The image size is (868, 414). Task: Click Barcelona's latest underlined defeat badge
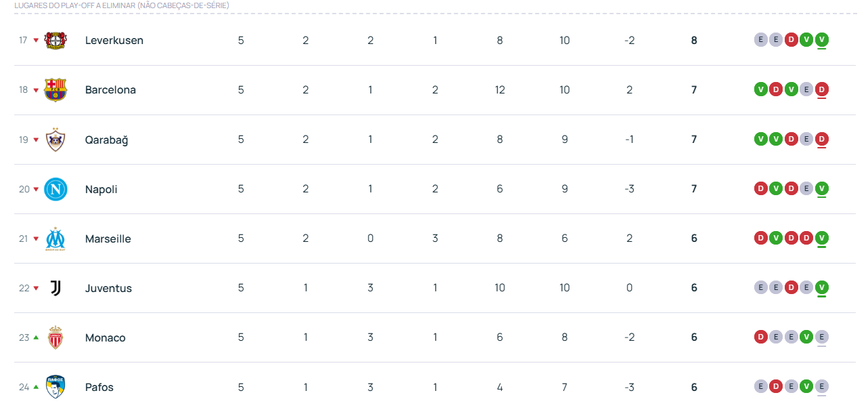pyautogui.click(x=822, y=89)
